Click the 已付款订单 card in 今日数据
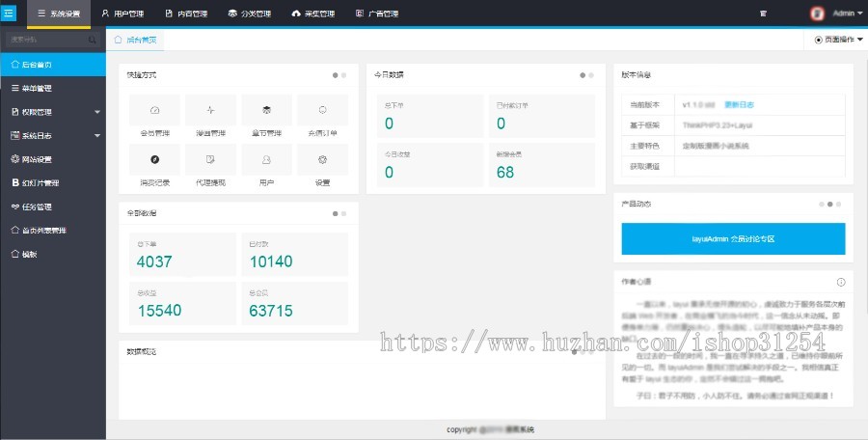 541,116
